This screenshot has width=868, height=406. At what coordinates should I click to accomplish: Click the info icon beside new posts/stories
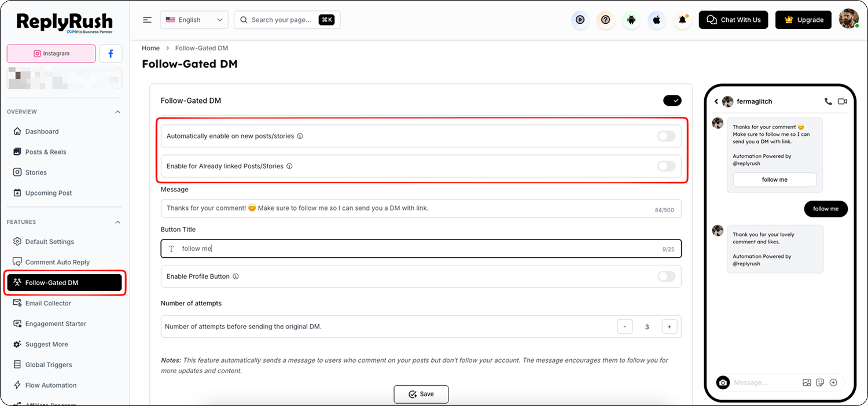click(x=300, y=136)
